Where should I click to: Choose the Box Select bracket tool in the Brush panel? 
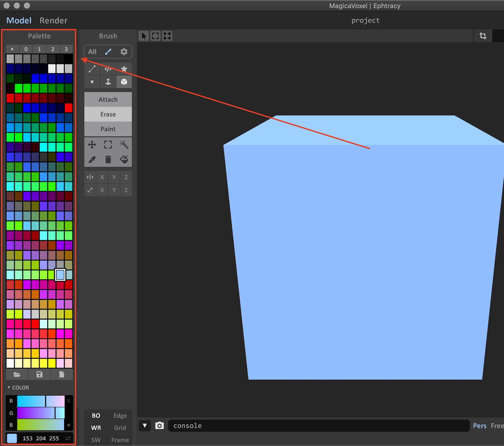(x=108, y=144)
